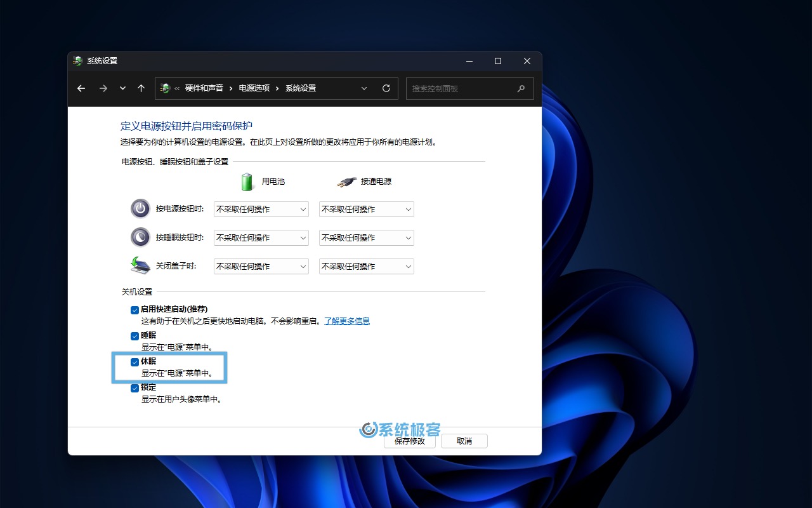Screen dimensions: 812x508
Task: Click the sleep button moon icon
Action: tap(140, 237)
